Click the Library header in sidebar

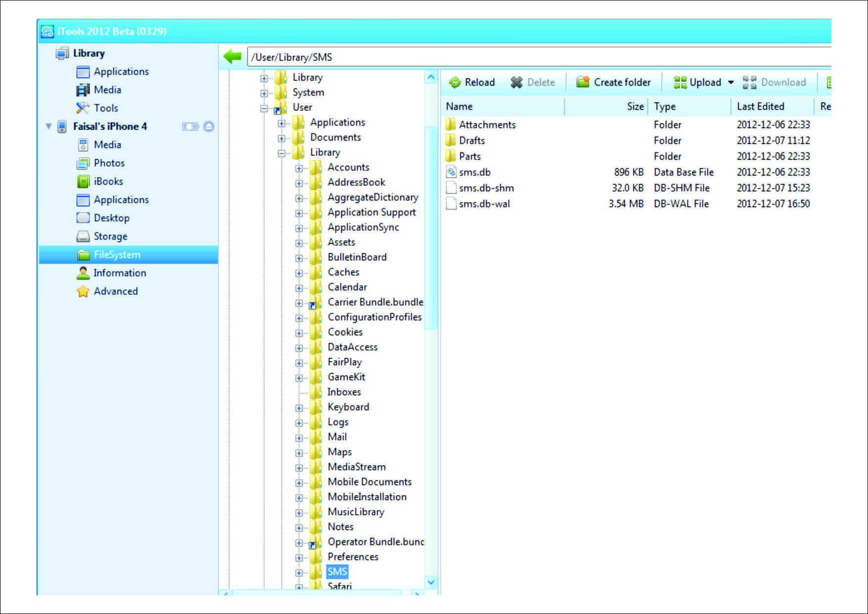coord(89,53)
